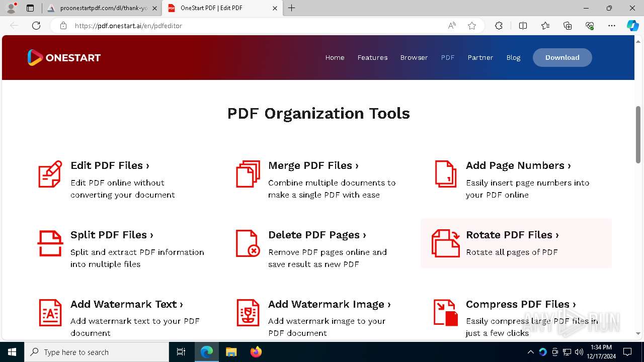Close the proonestartpdf.com tab
The height and width of the screenshot is (362, 644).
(154, 8)
